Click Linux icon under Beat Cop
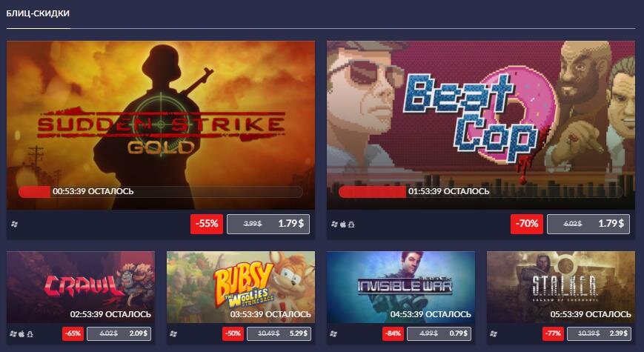The width and height of the screenshot is (644, 352). point(351,225)
